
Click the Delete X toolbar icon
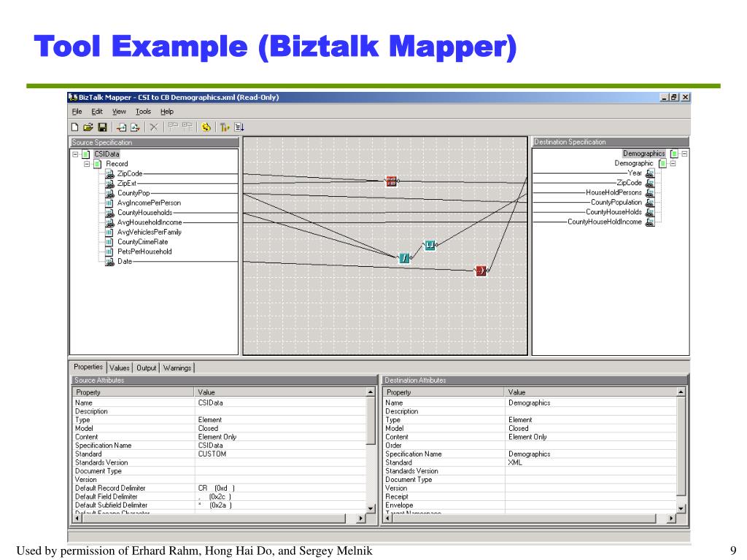(x=153, y=127)
